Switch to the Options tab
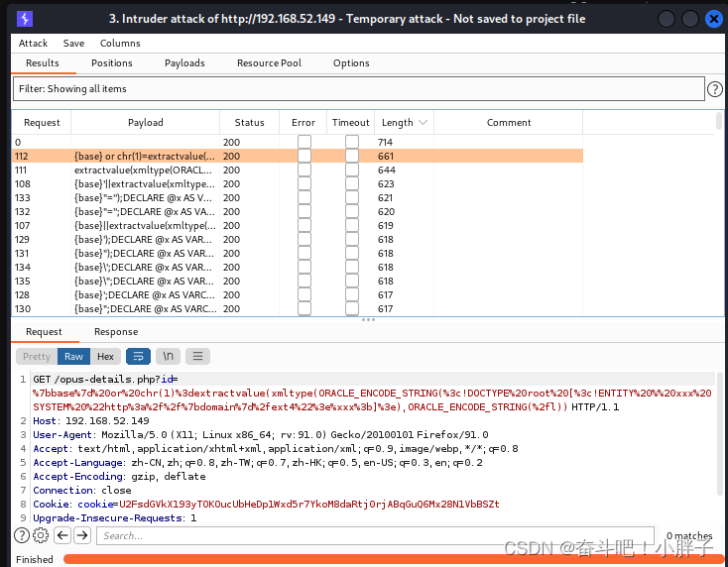The width and height of the screenshot is (728, 567). pos(351,63)
